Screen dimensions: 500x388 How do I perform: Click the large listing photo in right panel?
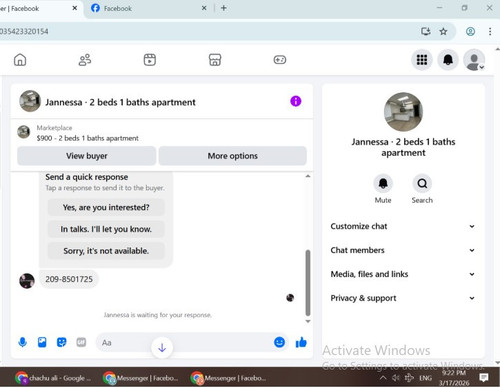coord(403,112)
